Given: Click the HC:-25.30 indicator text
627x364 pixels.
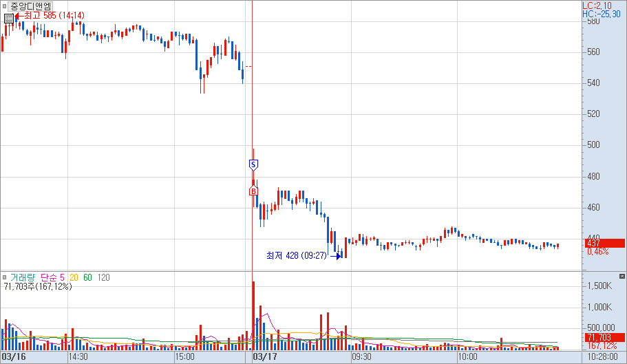Looking at the screenshot, I should tap(602, 14).
